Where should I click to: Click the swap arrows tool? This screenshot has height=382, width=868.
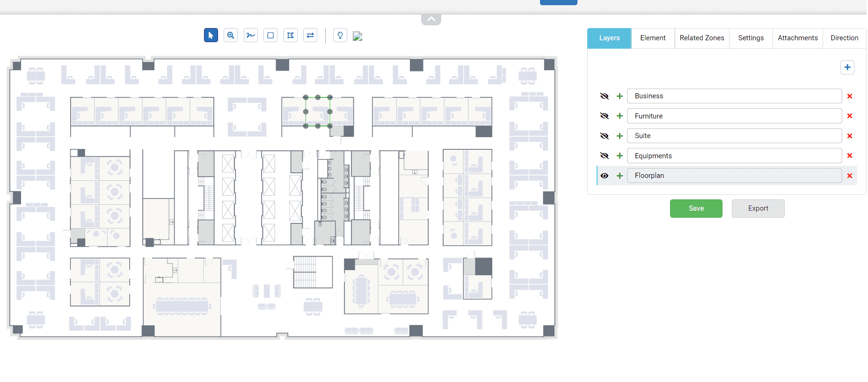(310, 35)
